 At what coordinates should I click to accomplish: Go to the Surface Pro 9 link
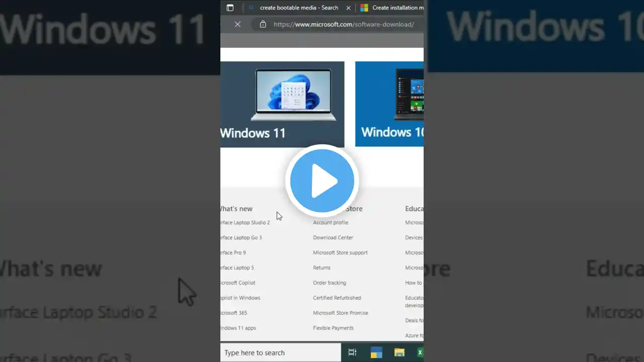[233, 252]
